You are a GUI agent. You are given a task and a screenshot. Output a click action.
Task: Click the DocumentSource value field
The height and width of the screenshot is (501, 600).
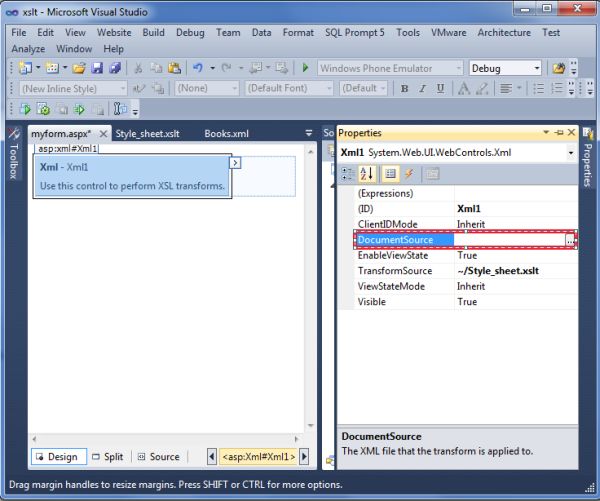[x=510, y=240]
